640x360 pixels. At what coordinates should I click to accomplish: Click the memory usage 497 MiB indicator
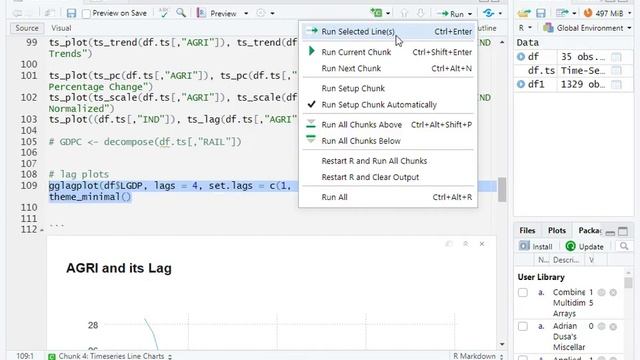click(x=604, y=13)
